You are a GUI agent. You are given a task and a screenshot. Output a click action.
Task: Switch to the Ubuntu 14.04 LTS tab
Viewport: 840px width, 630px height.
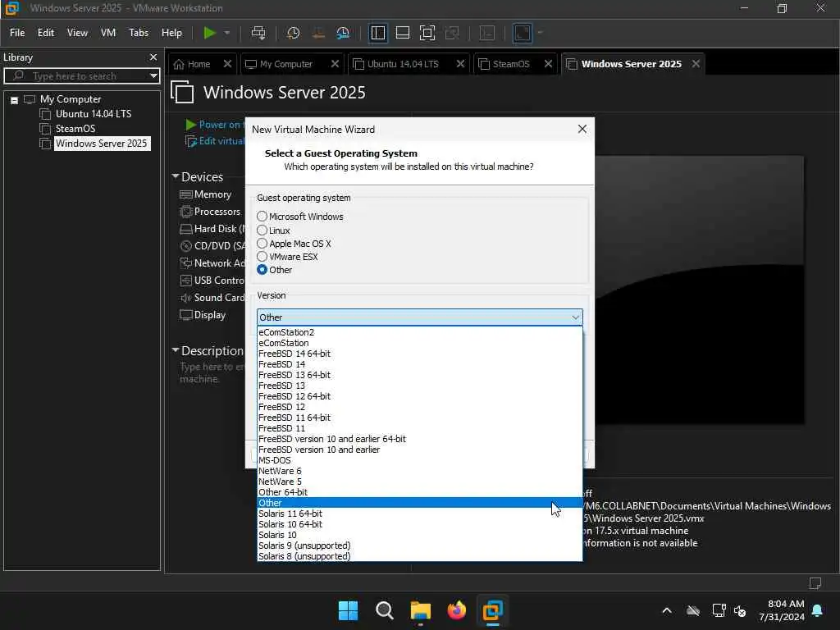pos(402,64)
